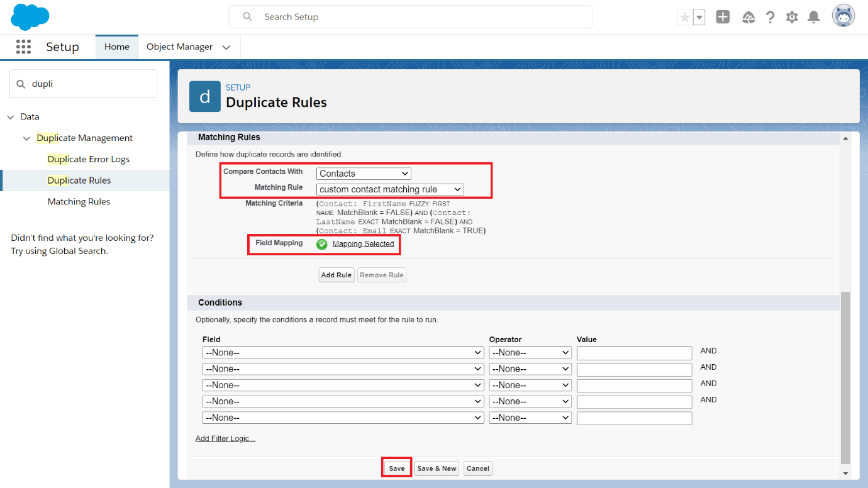Click the fourth condition Value field

(634, 402)
